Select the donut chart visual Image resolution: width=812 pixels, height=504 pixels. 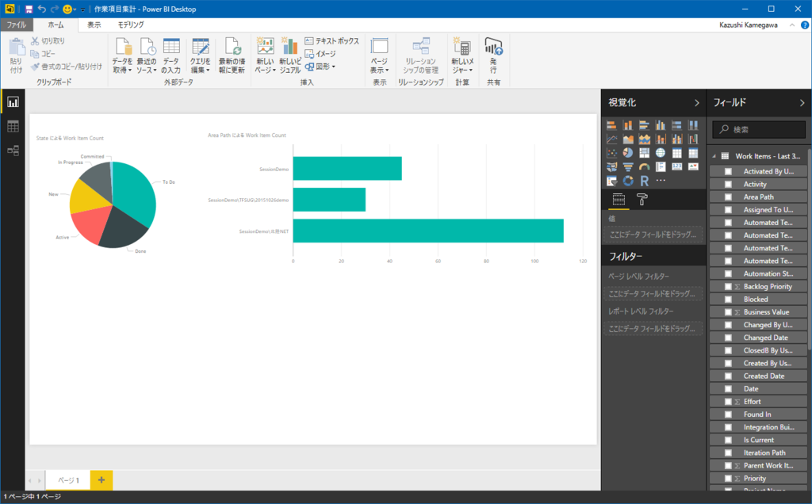point(628,181)
